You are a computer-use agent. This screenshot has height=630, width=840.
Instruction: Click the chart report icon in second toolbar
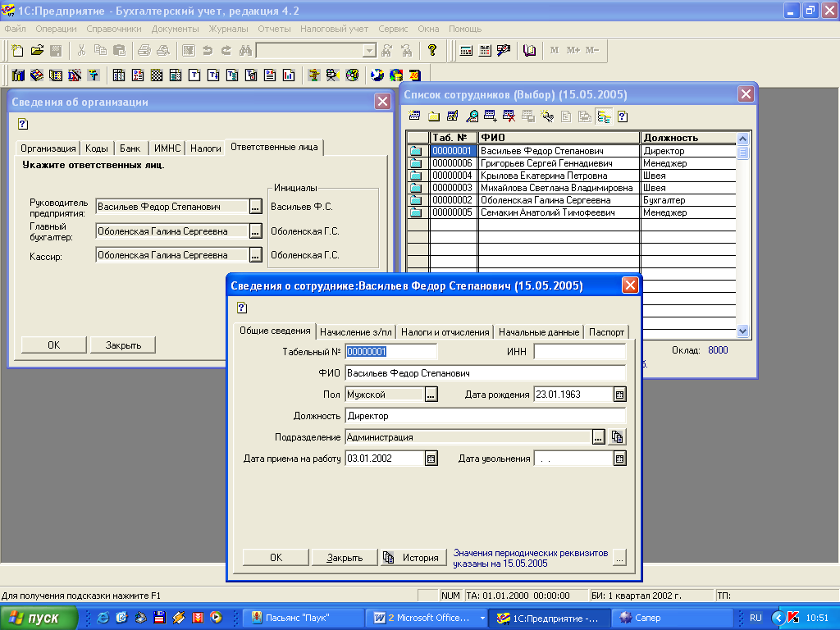click(x=289, y=75)
